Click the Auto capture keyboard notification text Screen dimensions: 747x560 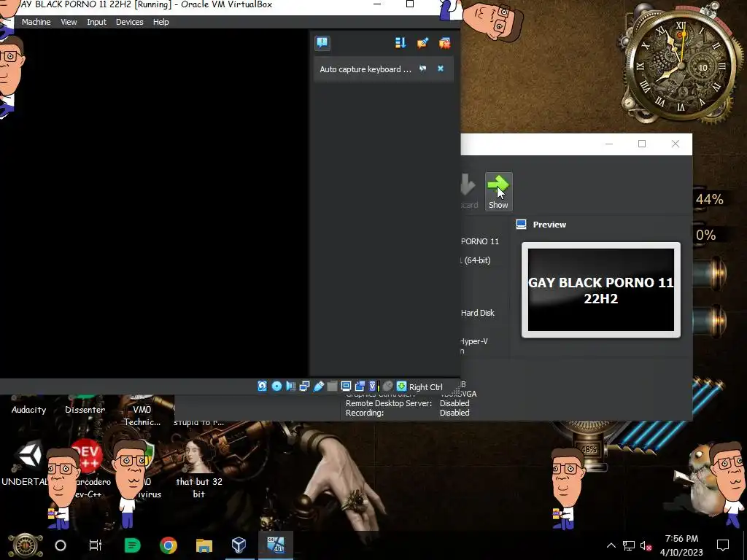(x=365, y=69)
